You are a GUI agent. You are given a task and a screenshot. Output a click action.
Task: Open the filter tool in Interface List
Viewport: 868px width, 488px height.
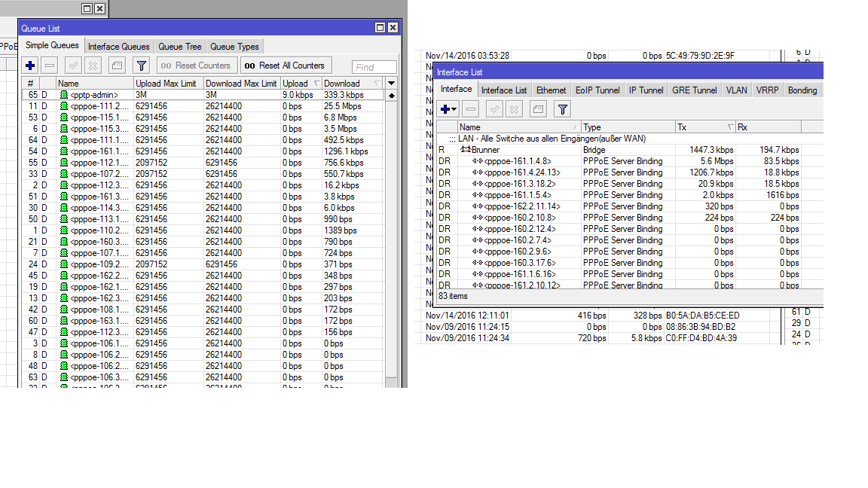click(562, 109)
